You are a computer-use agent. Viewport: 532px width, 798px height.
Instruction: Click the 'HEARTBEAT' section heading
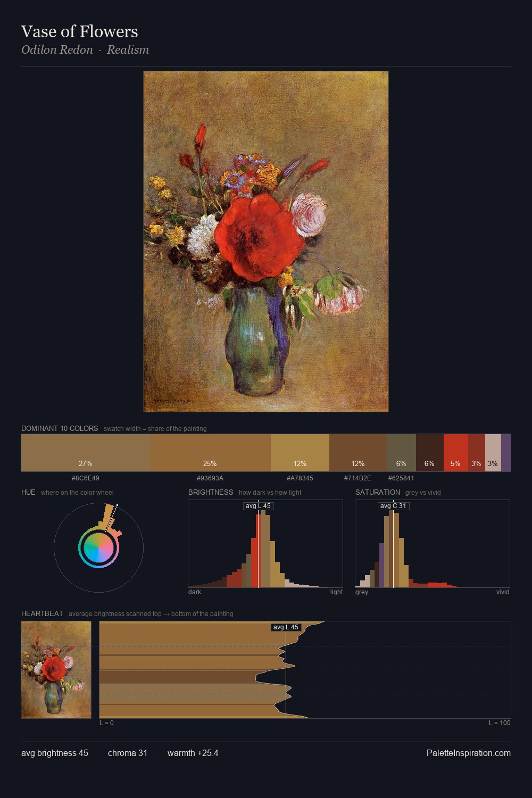pyautogui.click(x=42, y=613)
